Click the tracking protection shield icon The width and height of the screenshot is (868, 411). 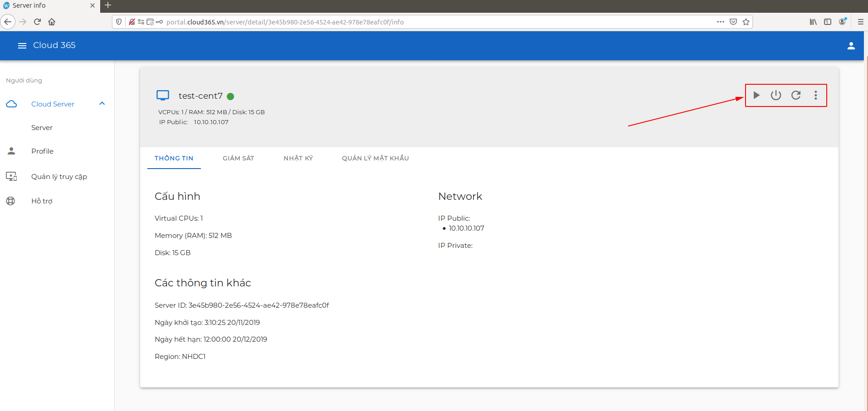click(119, 22)
